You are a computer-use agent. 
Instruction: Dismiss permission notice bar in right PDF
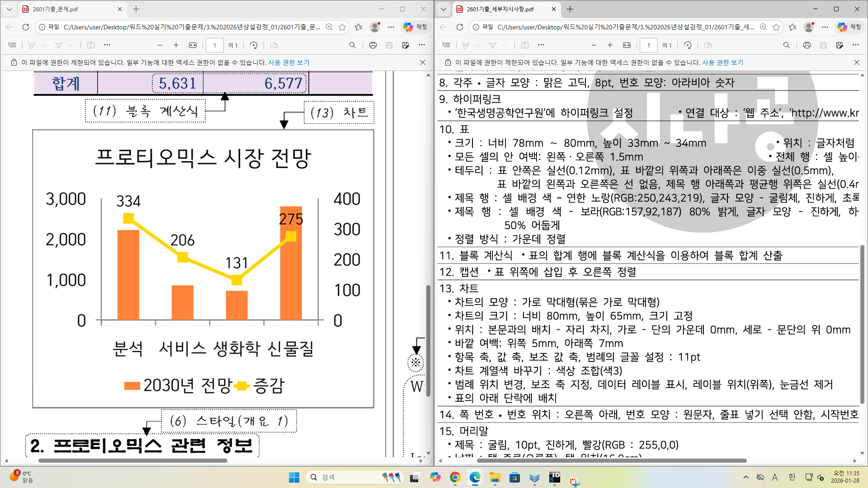point(857,62)
